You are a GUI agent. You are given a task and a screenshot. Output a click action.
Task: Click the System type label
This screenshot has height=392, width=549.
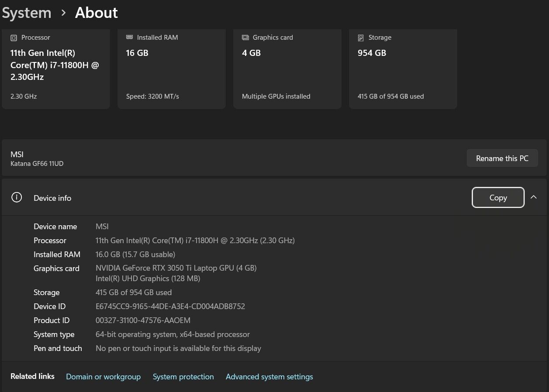[54, 334]
